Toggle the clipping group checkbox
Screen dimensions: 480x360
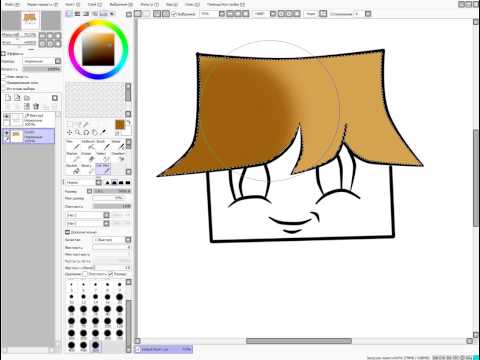click(x=4, y=82)
